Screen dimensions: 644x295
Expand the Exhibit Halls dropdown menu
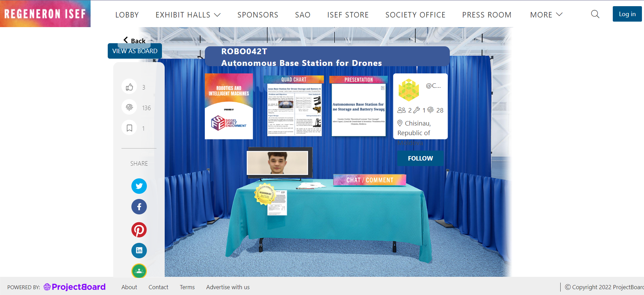(x=188, y=15)
